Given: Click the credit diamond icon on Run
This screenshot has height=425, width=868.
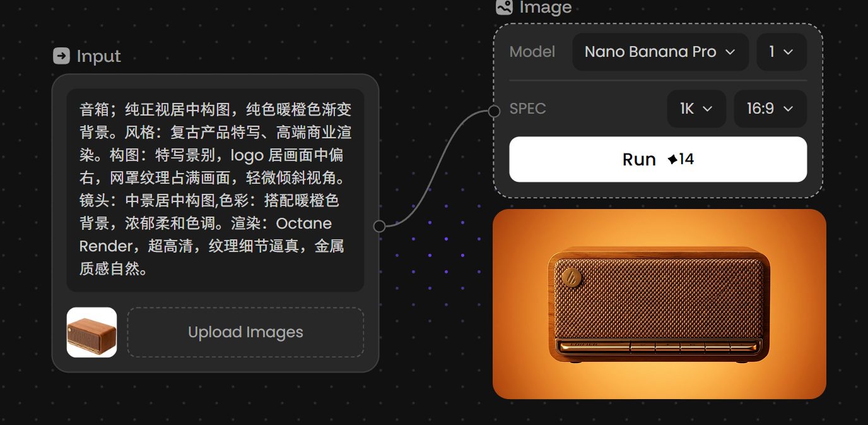Looking at the screenshot, I should pos(673,159).
